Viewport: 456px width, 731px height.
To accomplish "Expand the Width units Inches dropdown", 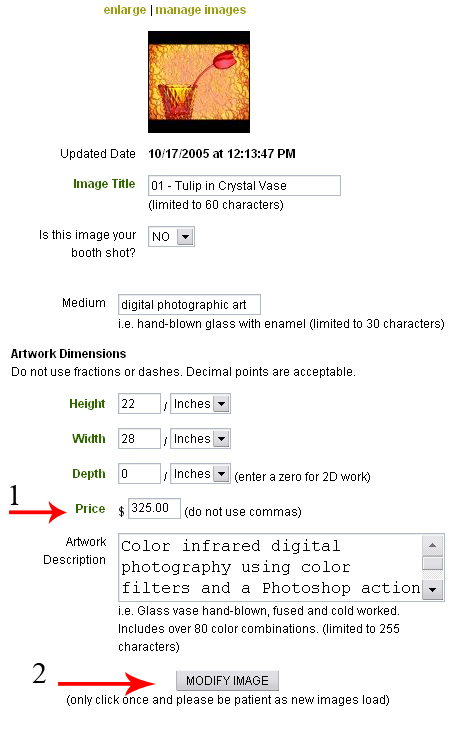I will click(x=200, y=438).
